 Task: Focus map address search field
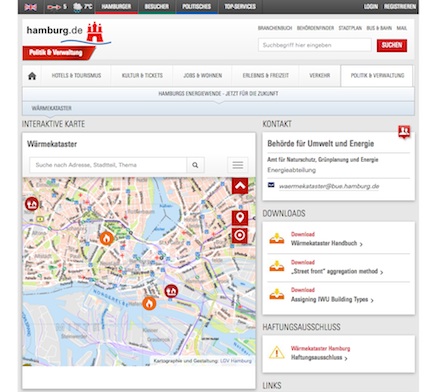click(108, 165)
